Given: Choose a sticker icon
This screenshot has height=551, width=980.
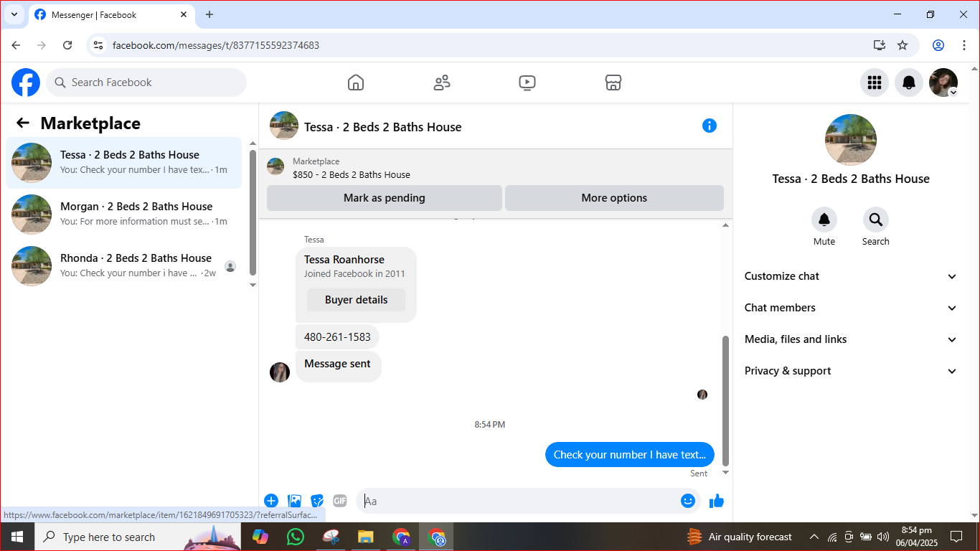Looking at the screenshot, I should click(317, 501).
